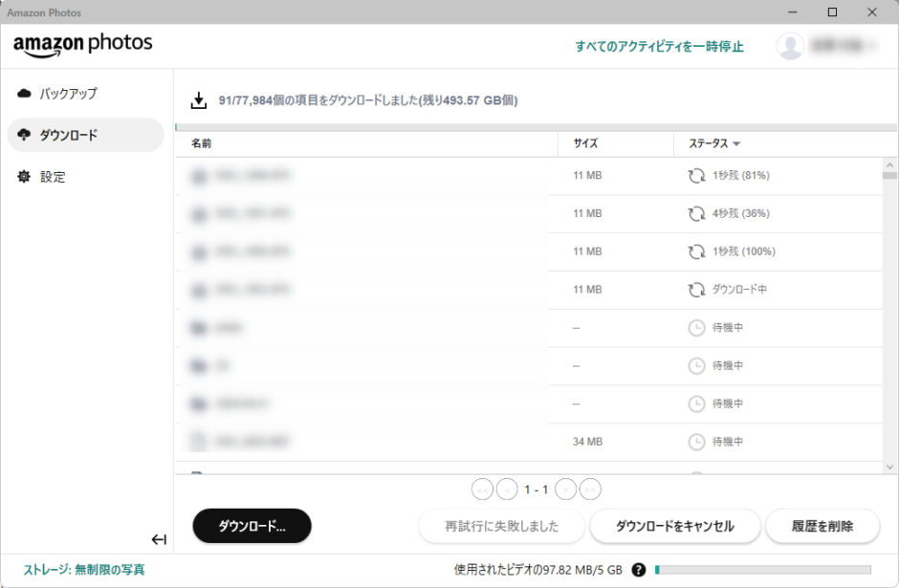
Task: Click the help question mark icon
Action: click(x=638, y=570)
